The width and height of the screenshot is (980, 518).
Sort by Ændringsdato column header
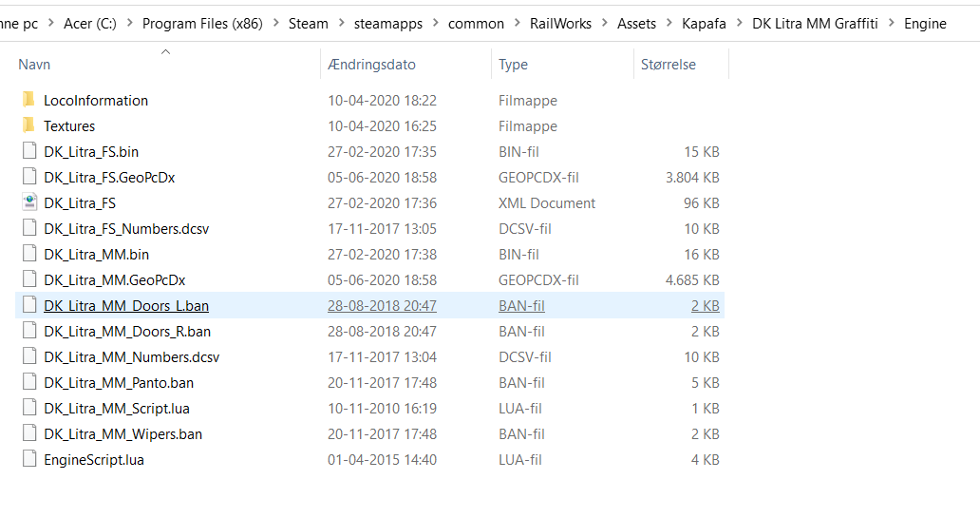tap(371, 65)
